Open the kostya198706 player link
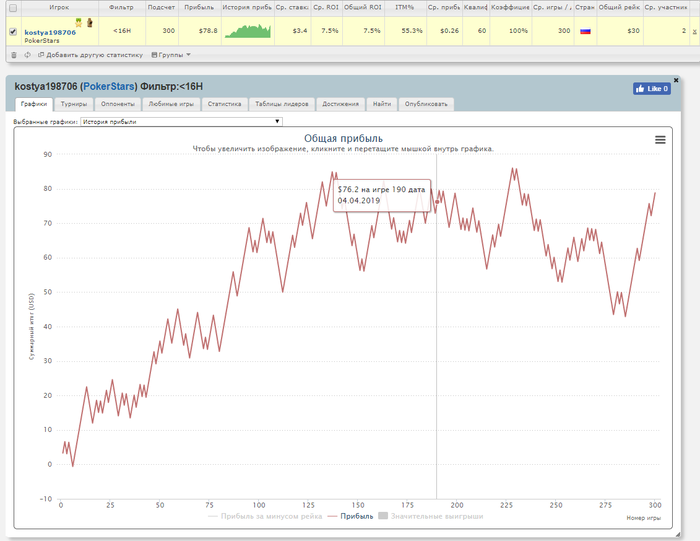700x541 pixels. pyautogui.click(x=50, y=32)
